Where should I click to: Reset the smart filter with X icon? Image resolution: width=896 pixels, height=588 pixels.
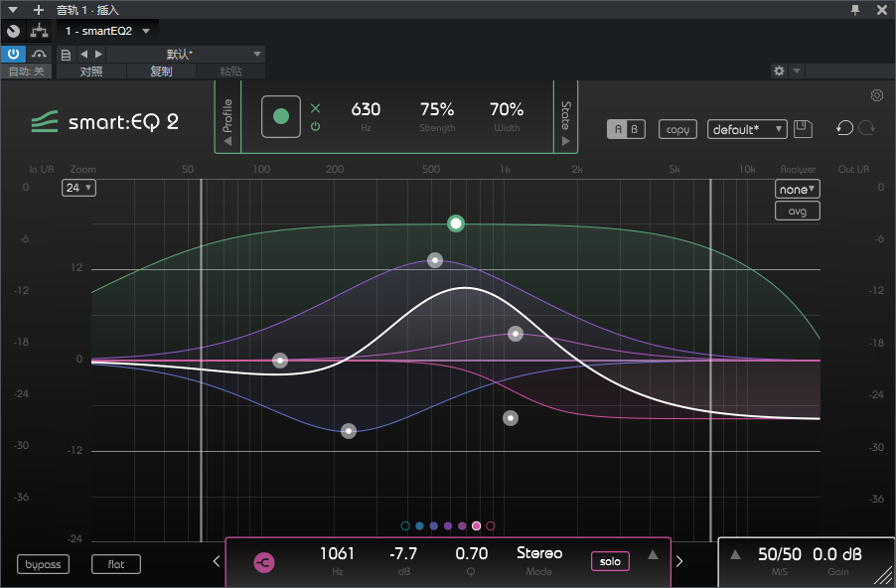pos(316,108)
